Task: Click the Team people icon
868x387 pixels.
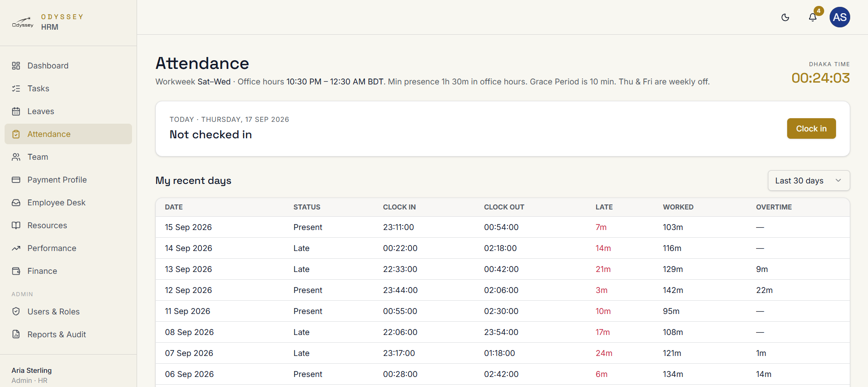Action: tap(16, 157)
